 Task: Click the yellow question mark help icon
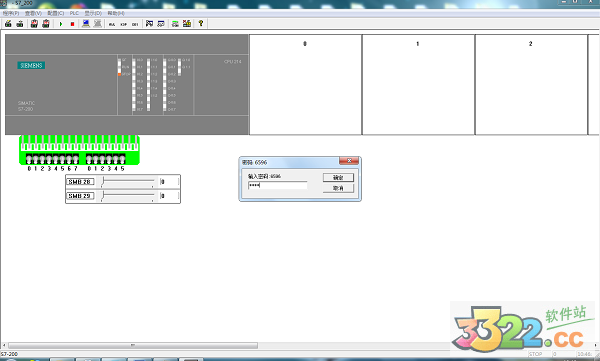201,23
